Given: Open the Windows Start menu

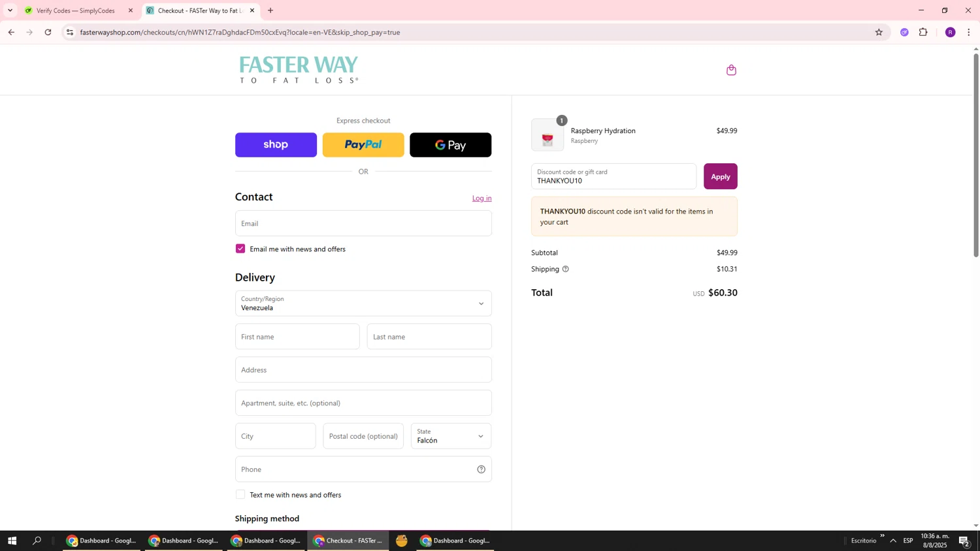Looking at the screenshot, I should point(12,541).
